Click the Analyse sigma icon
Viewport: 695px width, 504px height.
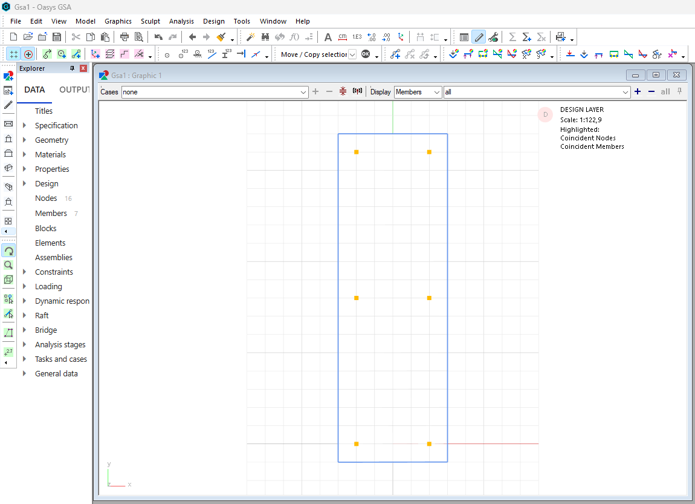tap(512, 37)
